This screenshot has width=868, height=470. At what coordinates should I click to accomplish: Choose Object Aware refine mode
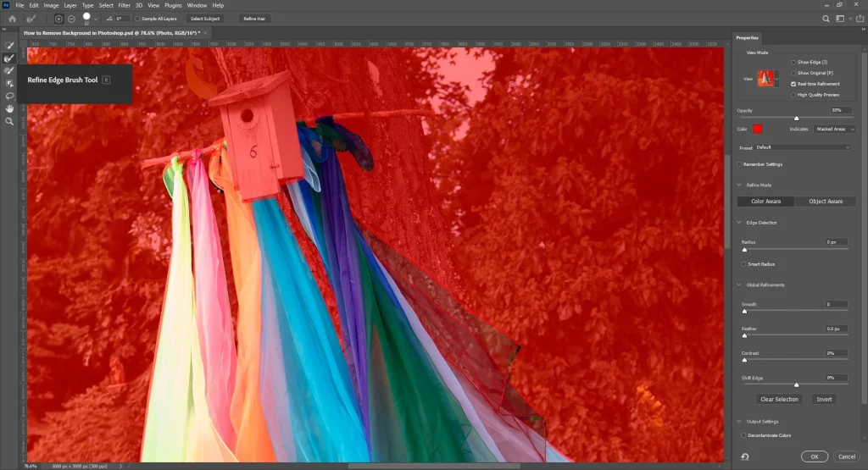coord(826,202)
